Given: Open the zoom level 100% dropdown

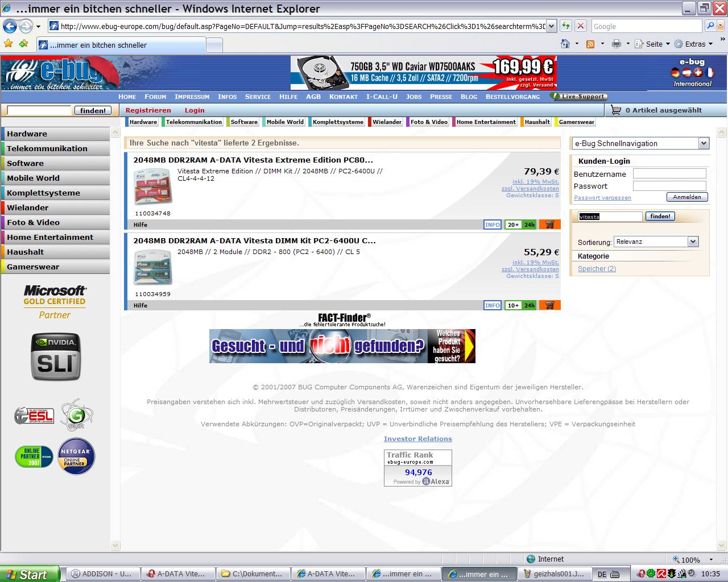Looking at the screenshot, I should point(711,560).
